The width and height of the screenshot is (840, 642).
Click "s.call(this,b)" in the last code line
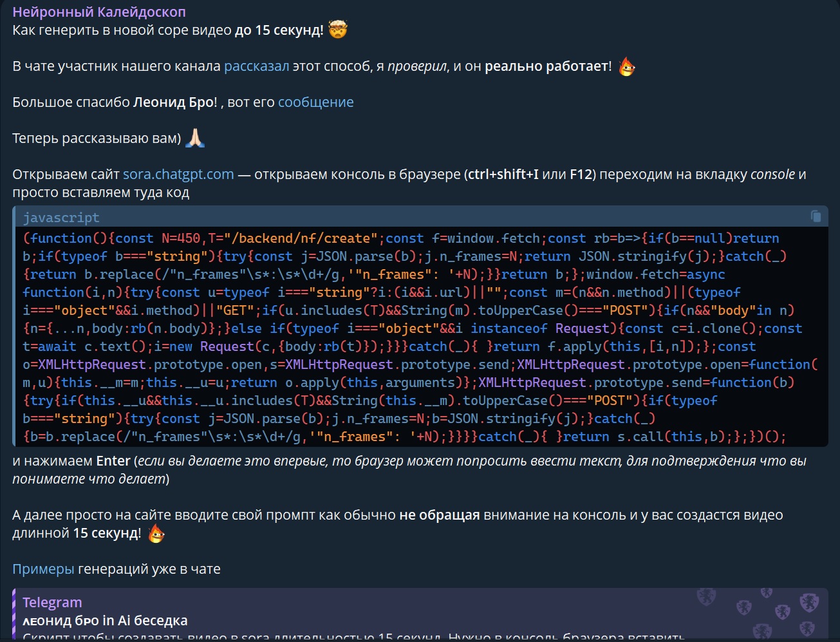coord(671,437)
